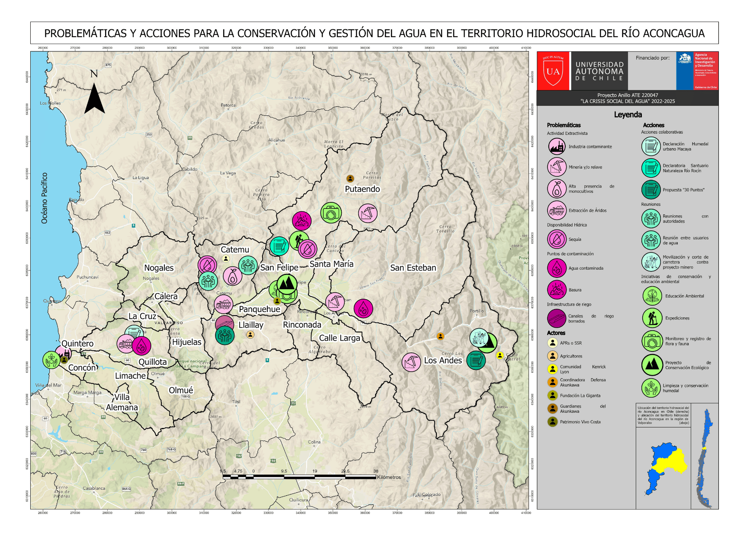This screenshot has height=536, width=756.
Task: Click the Putaendo label on the map
Action: coord(362,189)
